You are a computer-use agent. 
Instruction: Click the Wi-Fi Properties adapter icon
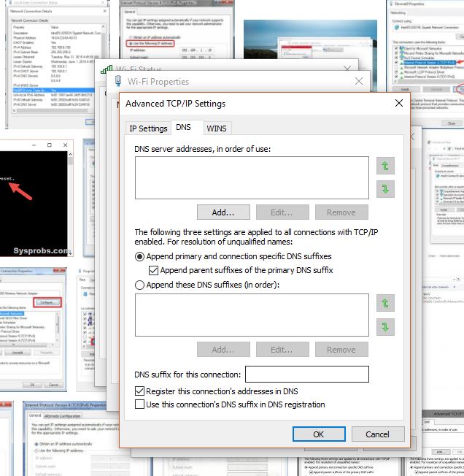click(118, 81)
